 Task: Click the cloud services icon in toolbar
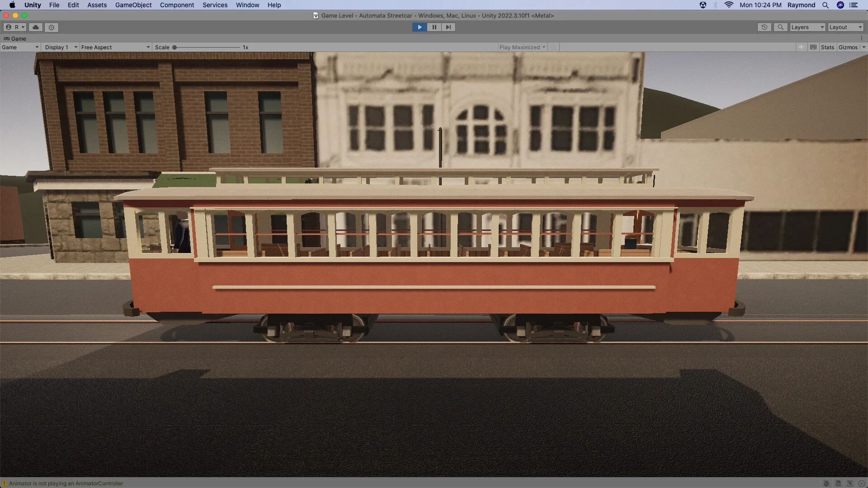tap(36, 27)
